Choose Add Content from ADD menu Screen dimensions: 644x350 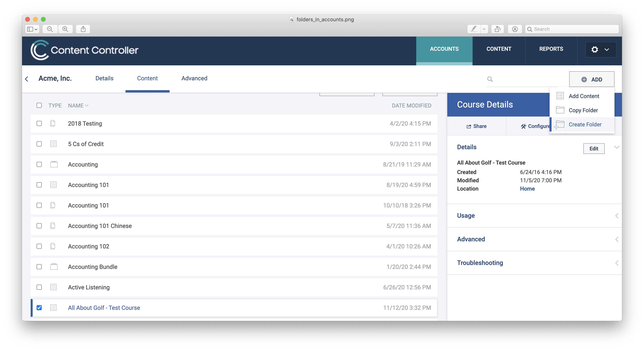(582, 96)
